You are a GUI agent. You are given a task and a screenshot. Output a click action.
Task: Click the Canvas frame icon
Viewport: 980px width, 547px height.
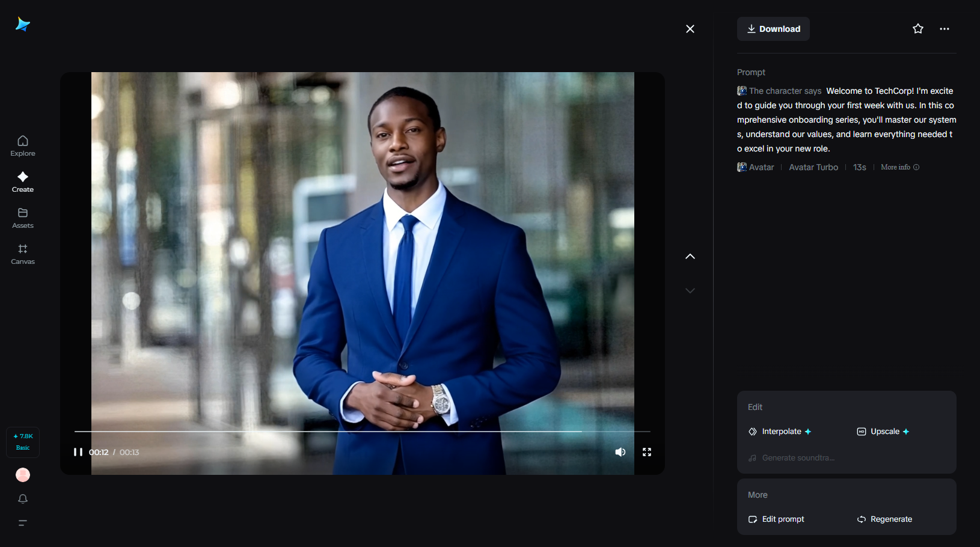[x=23, y=249]
